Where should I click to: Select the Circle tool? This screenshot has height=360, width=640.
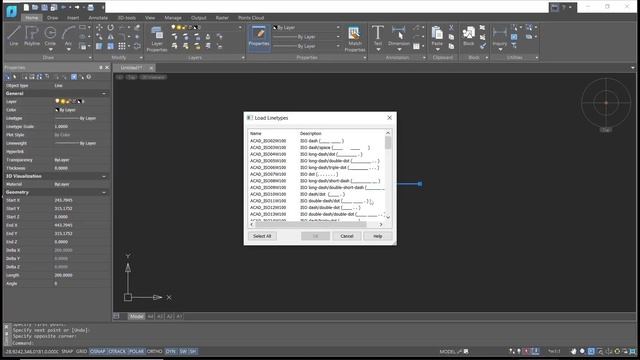tap(50, 35)
